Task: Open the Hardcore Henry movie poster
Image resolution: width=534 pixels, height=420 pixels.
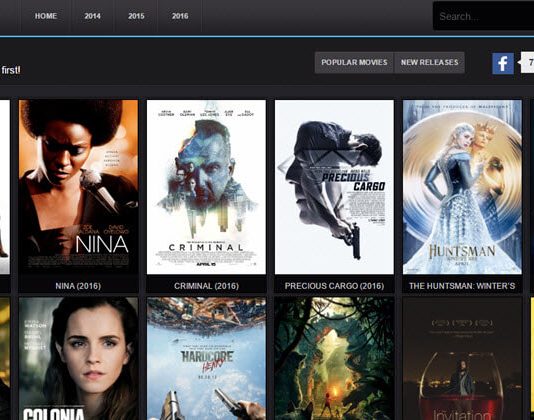Action: [x=206, y=359]
